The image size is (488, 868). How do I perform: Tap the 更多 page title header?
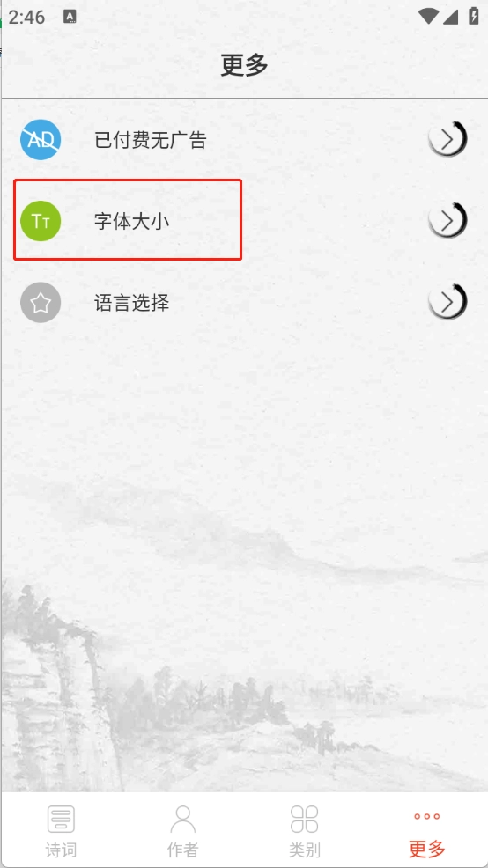244,65
